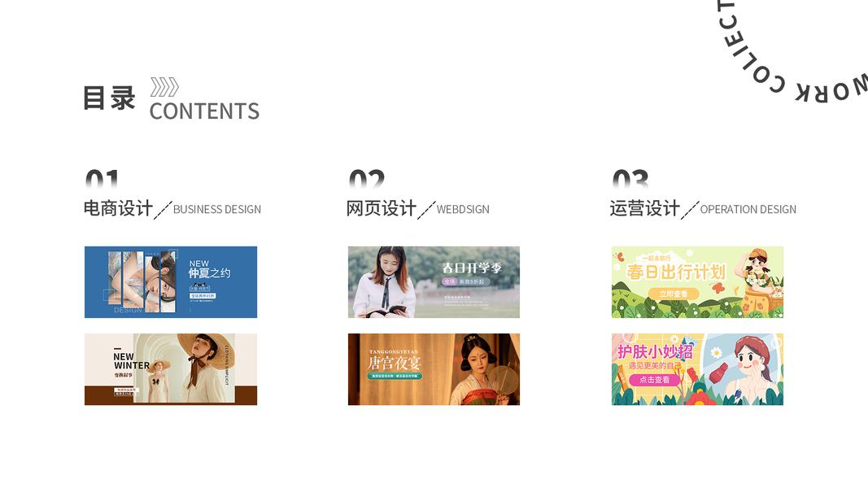Screen dimensions: 868x488
Task: Open the NEW WINTER fashion banner
Action: [171, 369]
